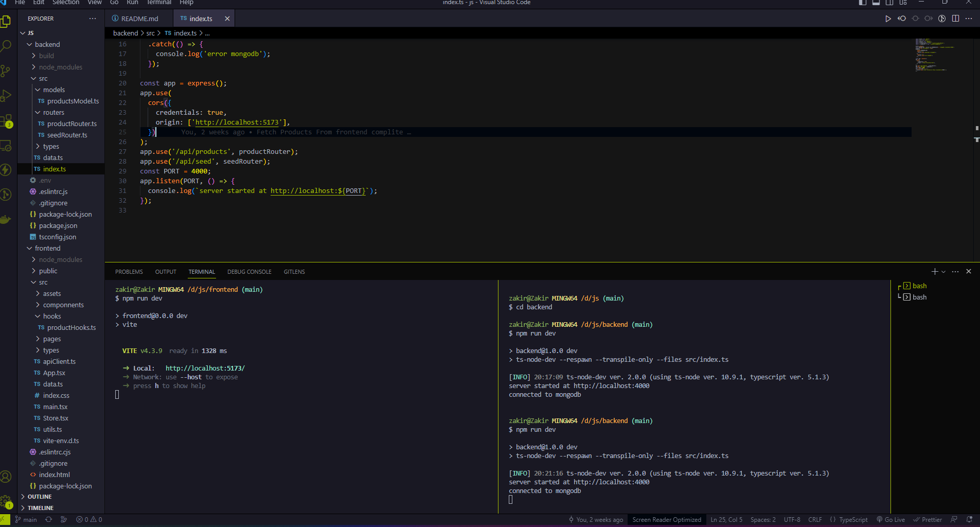This screenshot has height=527, width=980.
Task: Open editor more actions ellipsis
Action: click(969, 19)
